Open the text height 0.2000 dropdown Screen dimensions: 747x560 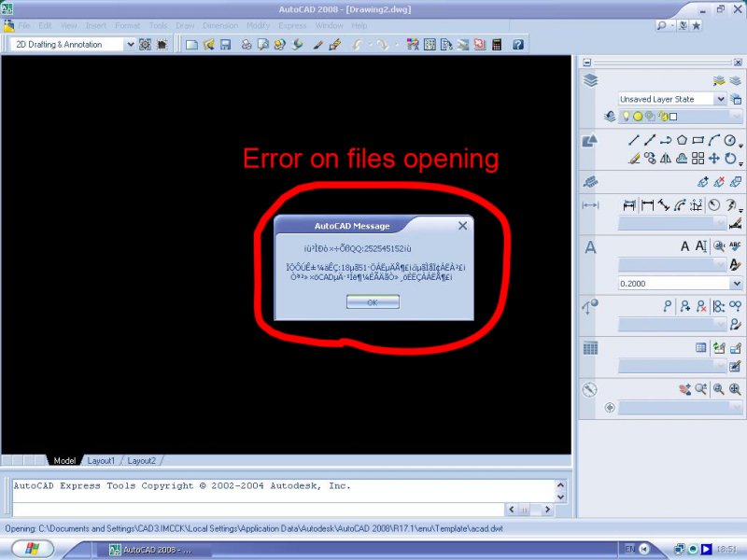tap(737, 284)
